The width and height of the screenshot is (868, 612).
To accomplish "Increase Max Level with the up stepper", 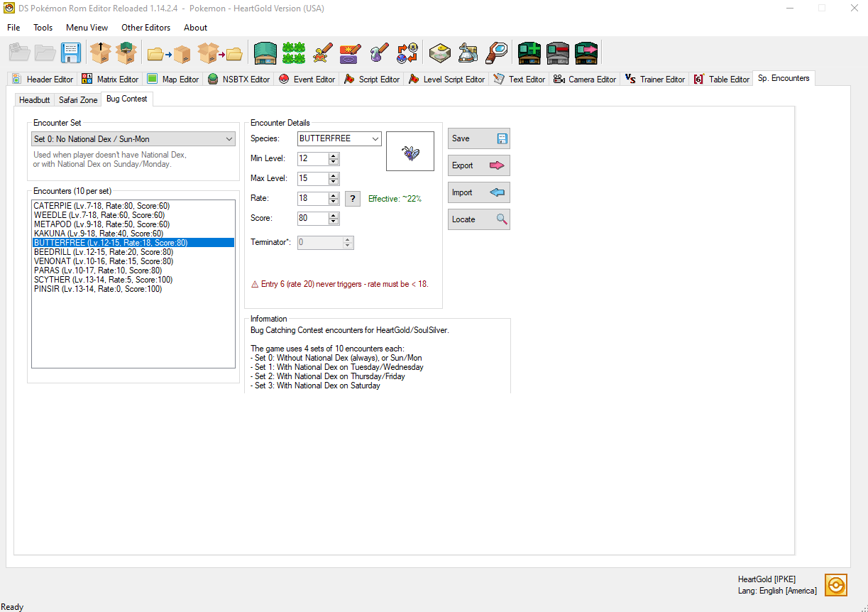I will [x=333, y=175].
